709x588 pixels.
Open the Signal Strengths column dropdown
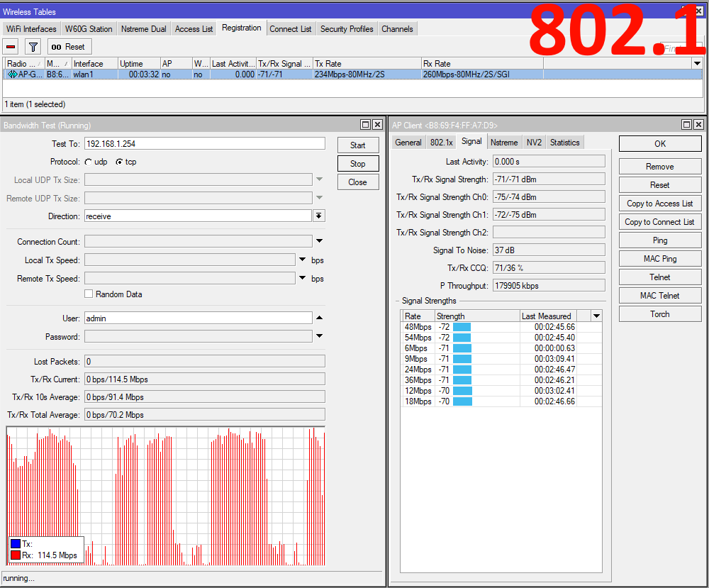pyautogui.click(x=596, y=316)
